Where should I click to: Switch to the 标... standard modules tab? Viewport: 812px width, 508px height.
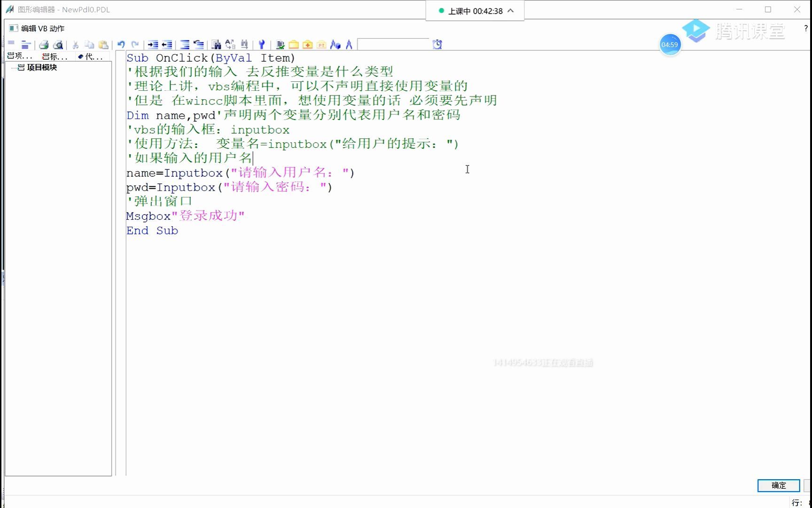pyautogui.click(x=55, y=56)
